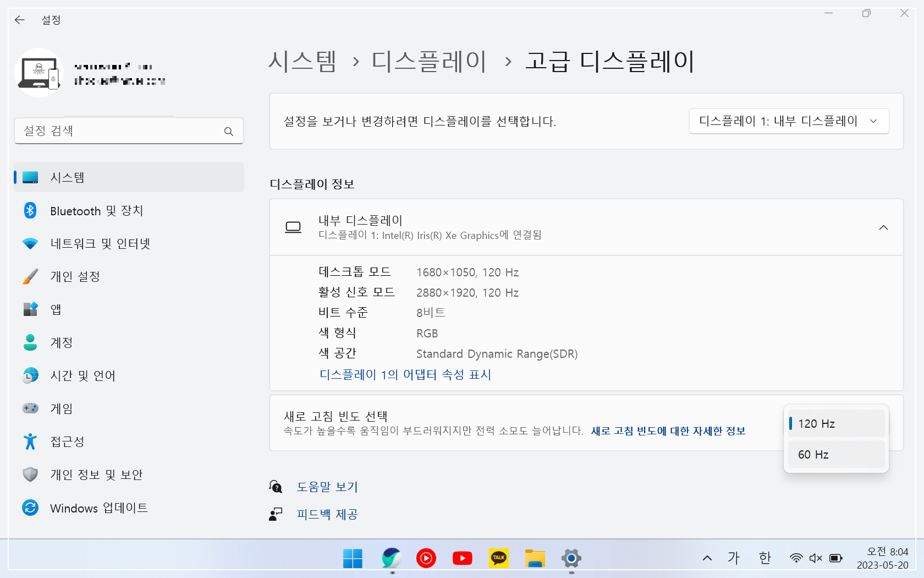Open the Windows Start menu
This screenshot has height=578, width=924.
pyautogui.click(x=353, y=558)
